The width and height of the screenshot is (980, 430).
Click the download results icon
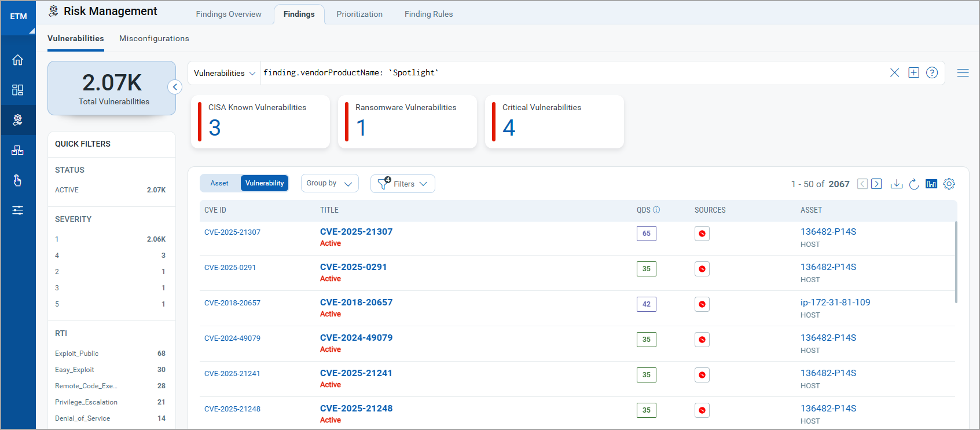[896, 184]
